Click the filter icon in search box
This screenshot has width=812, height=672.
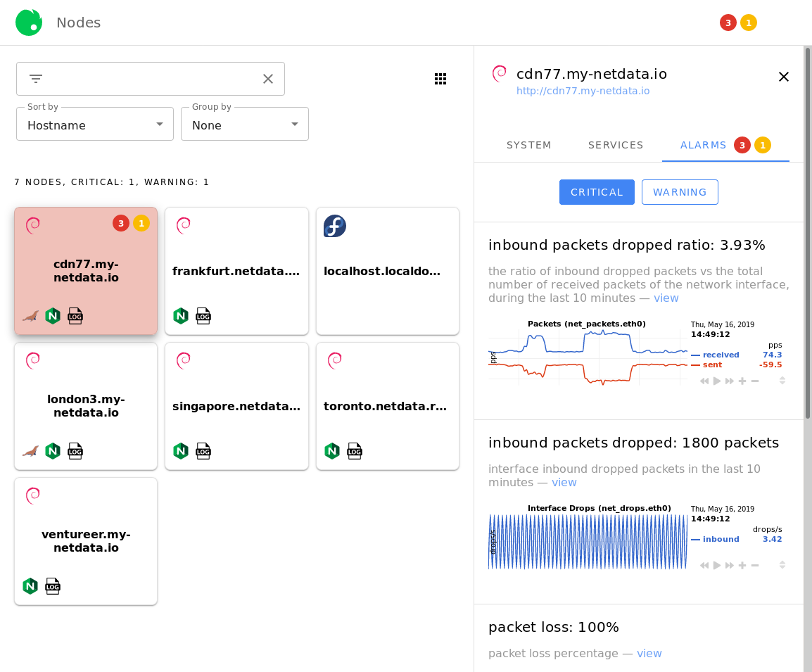[36, 79]
